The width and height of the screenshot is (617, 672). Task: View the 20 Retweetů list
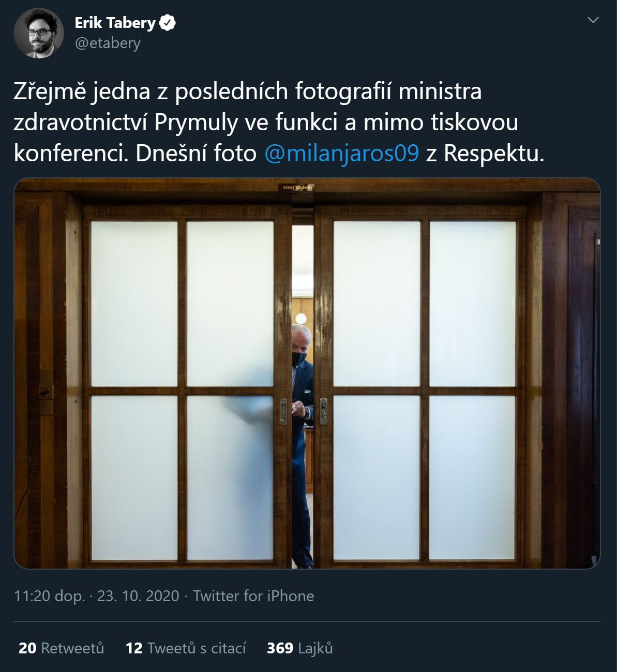(61, 648)
